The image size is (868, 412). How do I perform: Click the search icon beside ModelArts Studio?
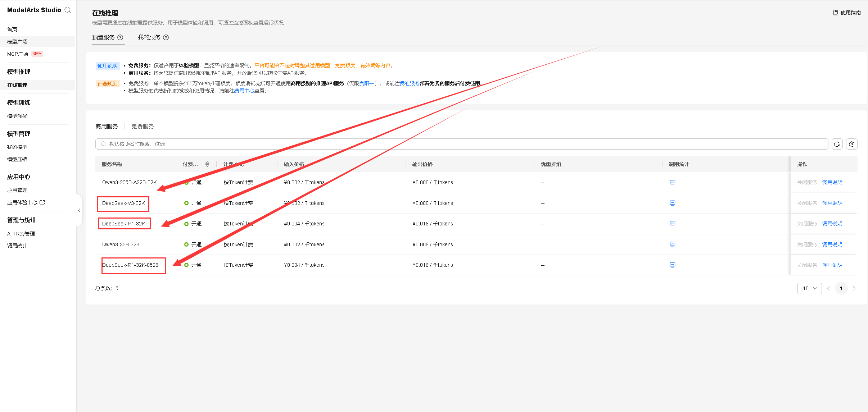(x=68, y=10)
